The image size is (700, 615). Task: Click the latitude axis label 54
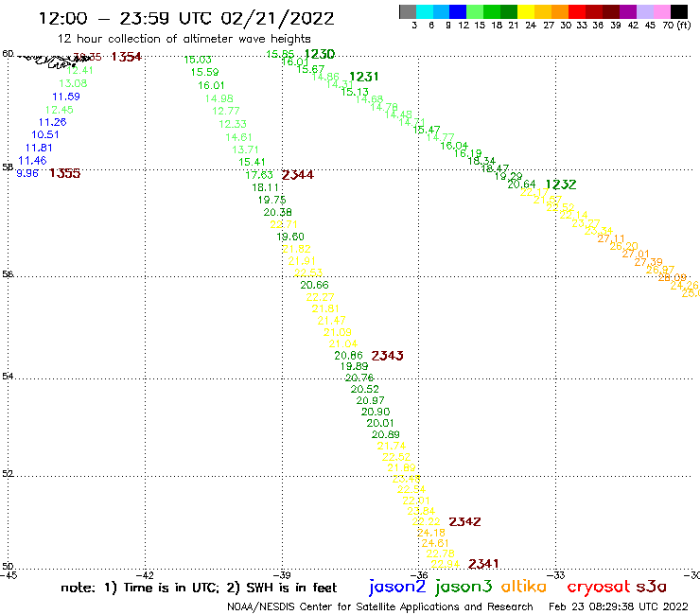8,376
